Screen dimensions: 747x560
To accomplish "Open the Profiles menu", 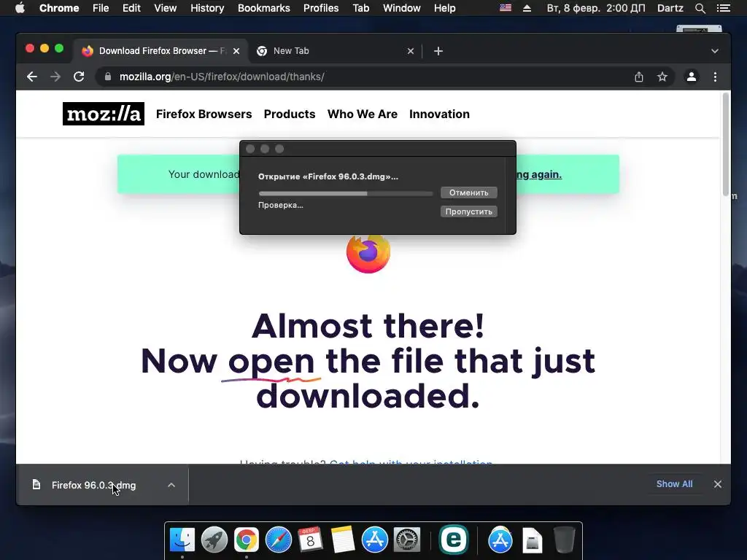I will pos(321,8).
